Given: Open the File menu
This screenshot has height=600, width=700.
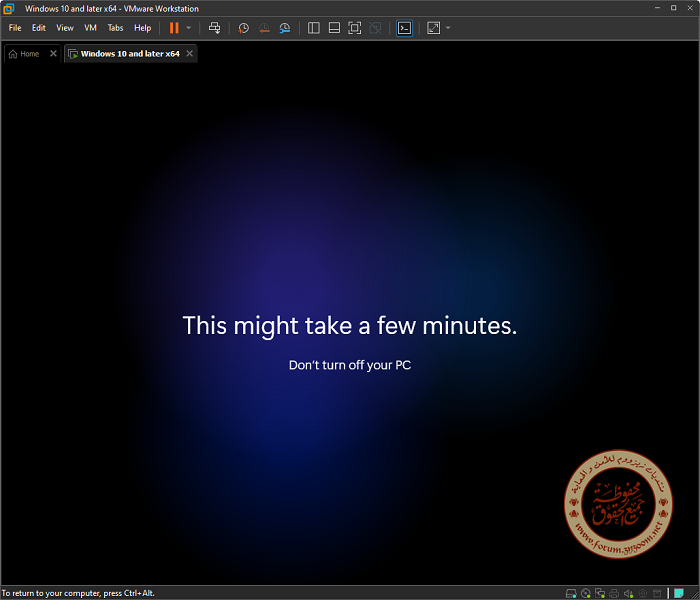Looking at the screenshot, I should coord(15,28).
